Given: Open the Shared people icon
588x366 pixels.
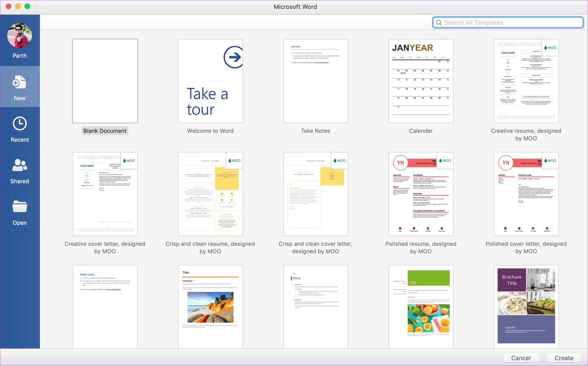Looking at the screenshot, I should [19, 165].
